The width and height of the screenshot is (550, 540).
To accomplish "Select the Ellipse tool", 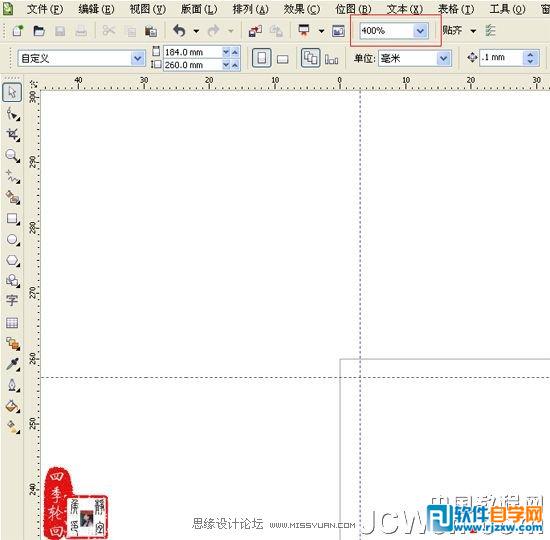I will [13, 240].
